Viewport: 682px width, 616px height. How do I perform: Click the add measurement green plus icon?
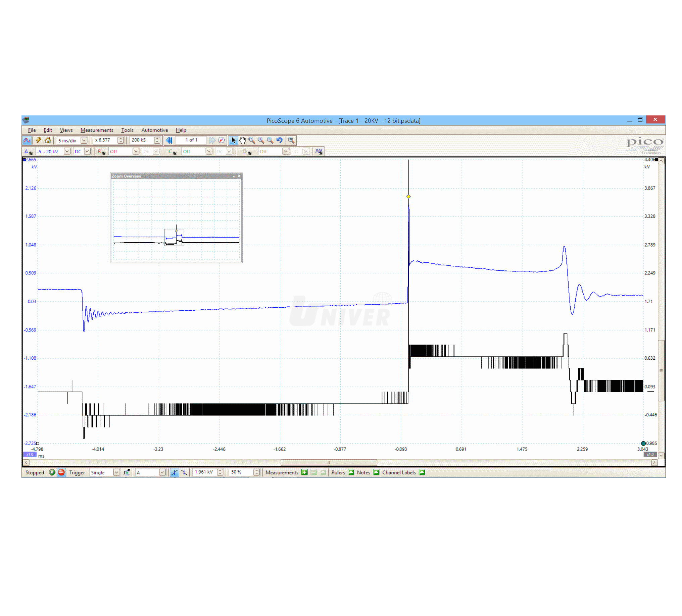click(304, 472)
